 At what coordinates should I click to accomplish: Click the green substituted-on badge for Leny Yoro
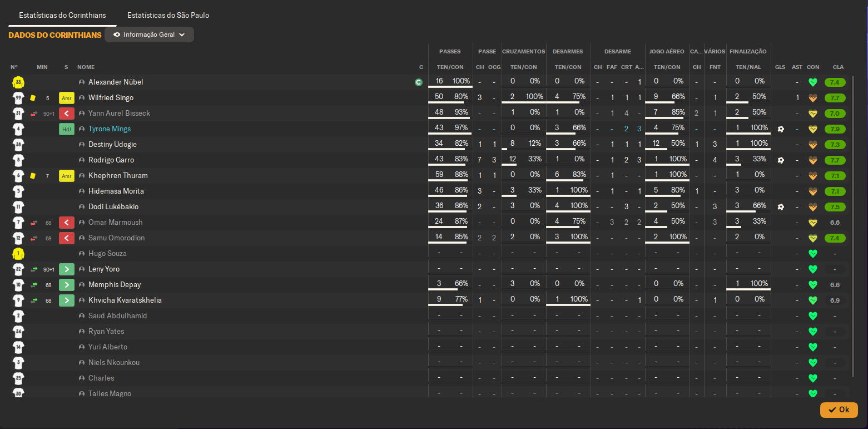tap(67, 269)
